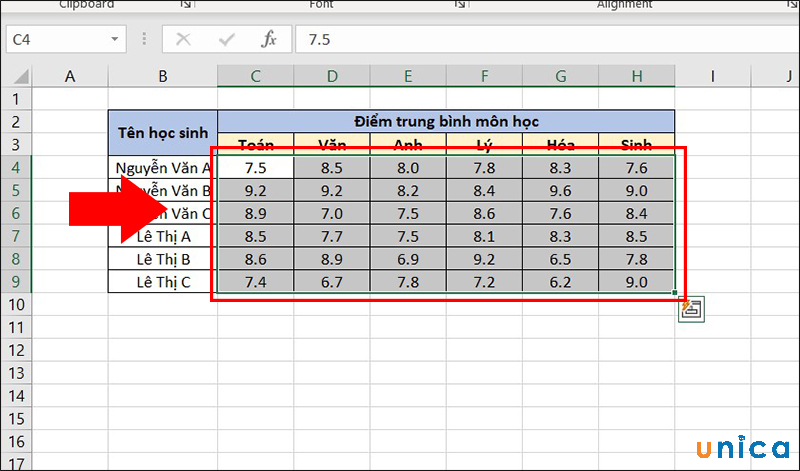Select the "Điểm trung bình môn học" merged cell
The width and height of the screenshot is (800, 471).
[446, 121]
